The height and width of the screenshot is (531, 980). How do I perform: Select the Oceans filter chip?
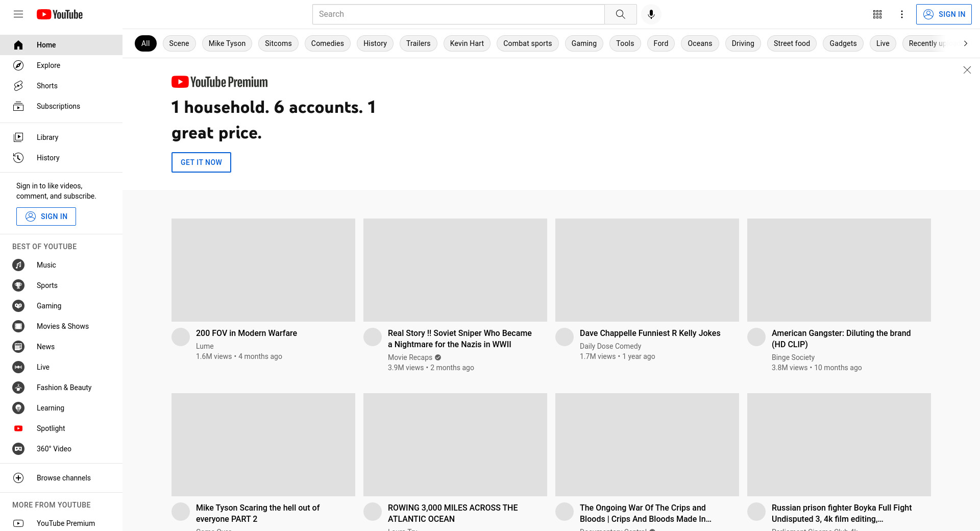point(700,43)
